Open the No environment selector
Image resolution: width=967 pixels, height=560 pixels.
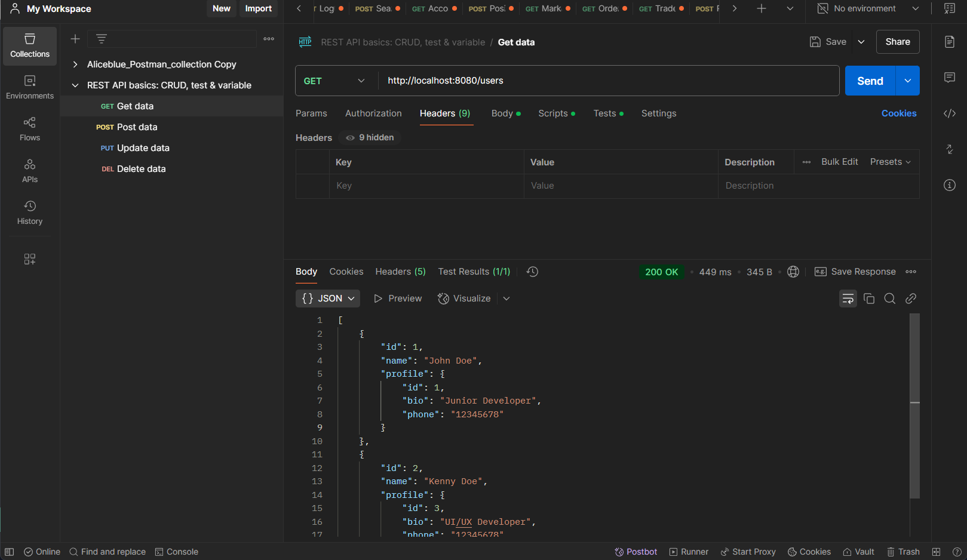pyautogui.click(x=868, y=8)
